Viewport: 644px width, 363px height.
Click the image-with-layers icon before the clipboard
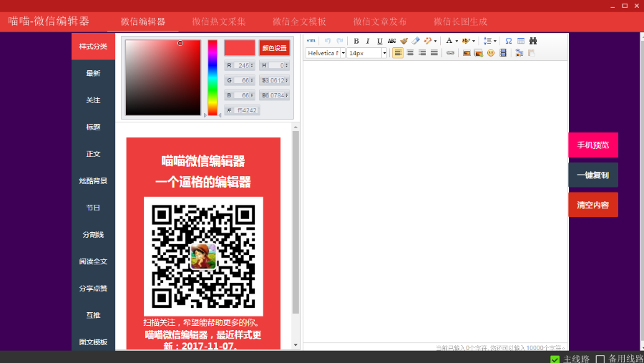519,53
